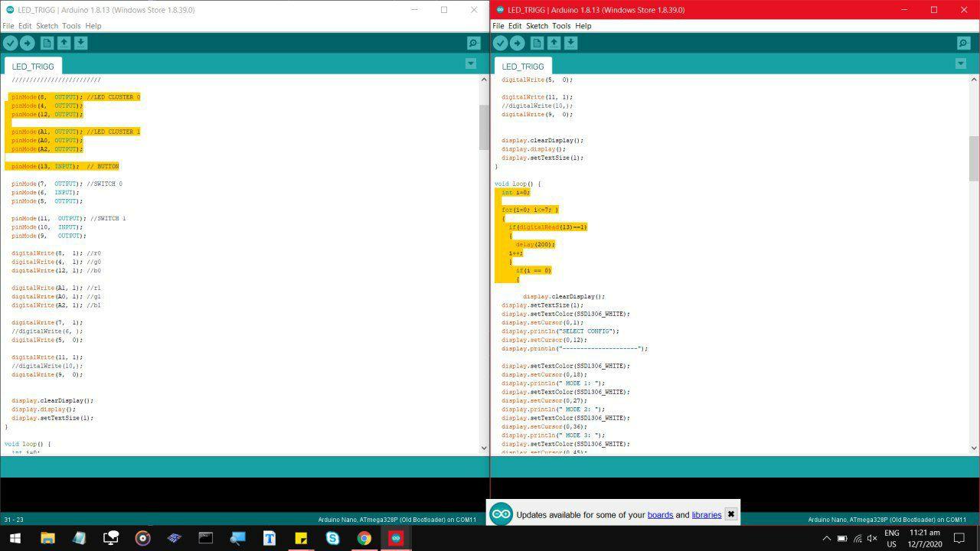Select LED_TRIGG tab in right window
The height and width of the screenshot is (551, 980).
[523, 67]
